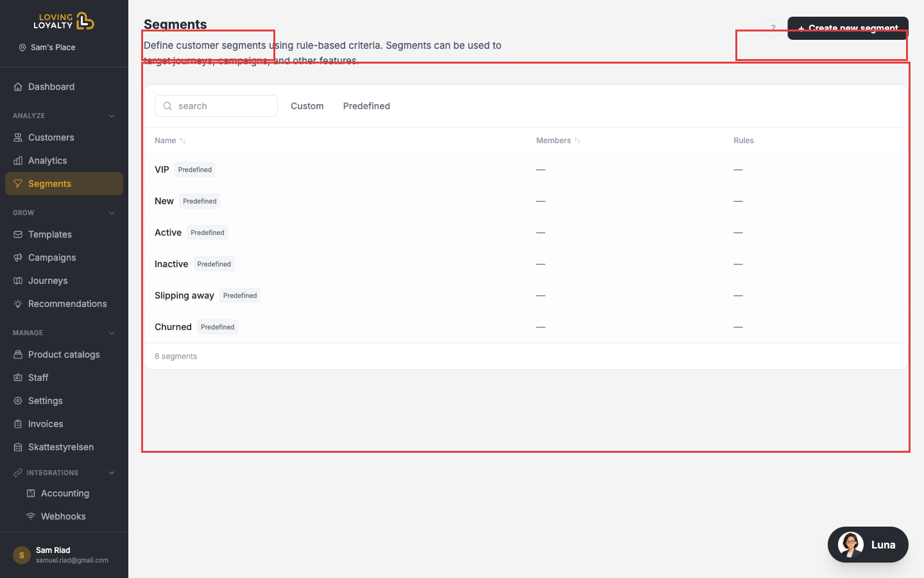Open Invoices page from sidebar
This screenshot has width=924, height=578.
pyautogui.click(x=64, y=424)
